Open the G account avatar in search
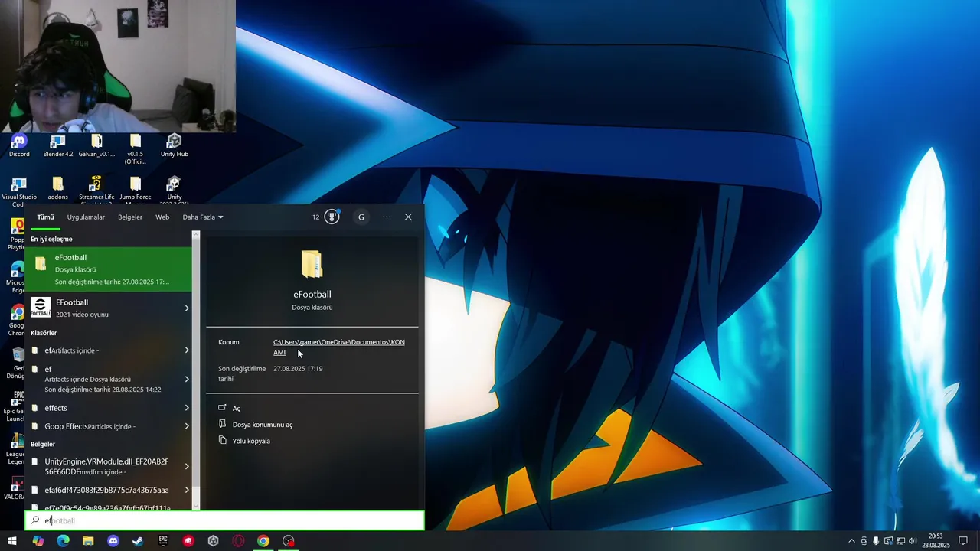 pyautogui.click(x=361, y=217)
